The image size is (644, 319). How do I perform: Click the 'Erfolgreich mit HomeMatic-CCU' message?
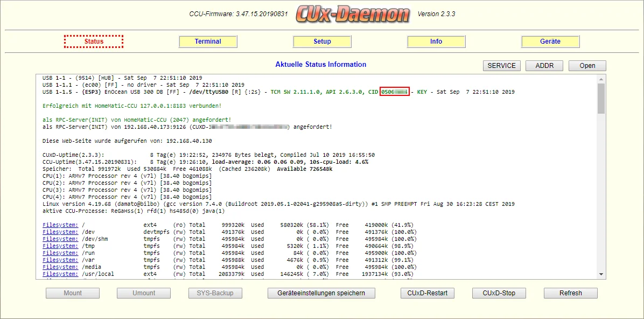[x=132, y=106]
